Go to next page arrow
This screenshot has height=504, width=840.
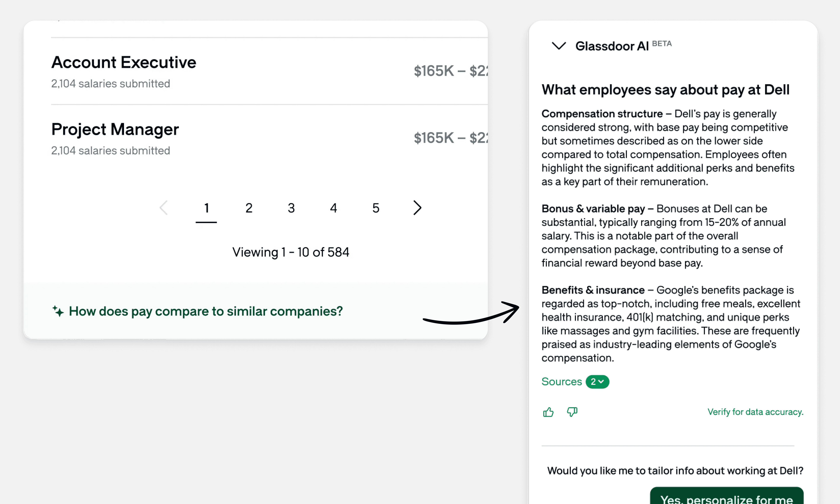(417, 208)
